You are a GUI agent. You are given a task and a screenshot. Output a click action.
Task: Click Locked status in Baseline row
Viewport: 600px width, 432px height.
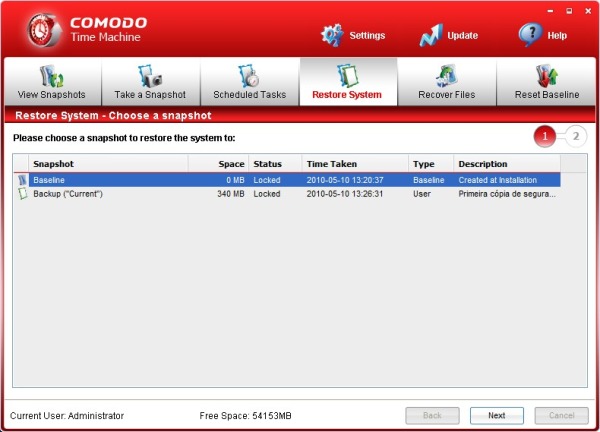(x=267, y=180)
